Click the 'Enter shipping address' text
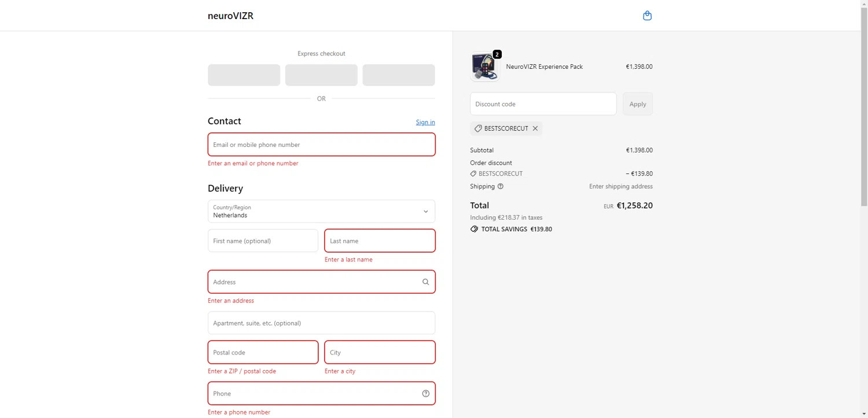This screenshot has width=868, height=418. pos(621,186)
